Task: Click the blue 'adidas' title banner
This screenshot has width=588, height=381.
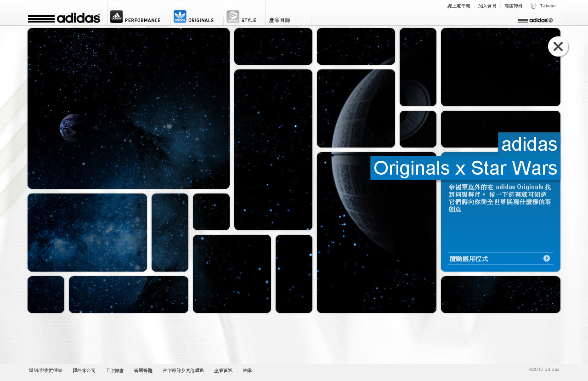Action: point(529,144)
